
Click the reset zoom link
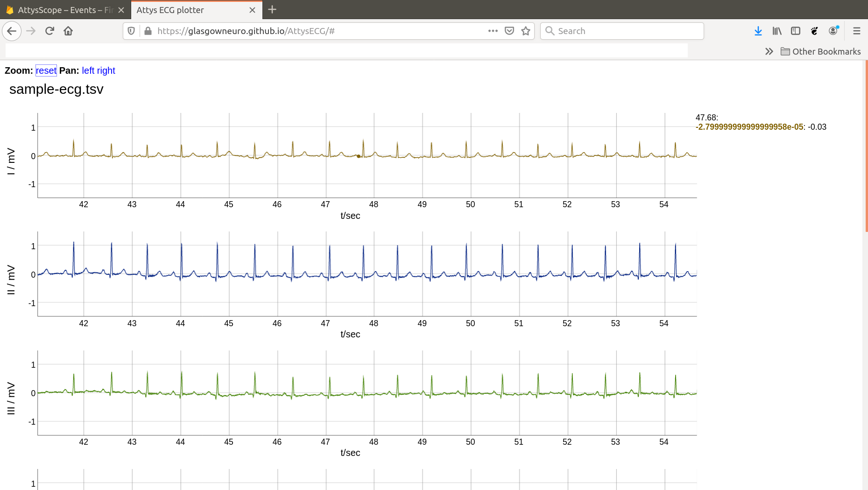(46, 70)
